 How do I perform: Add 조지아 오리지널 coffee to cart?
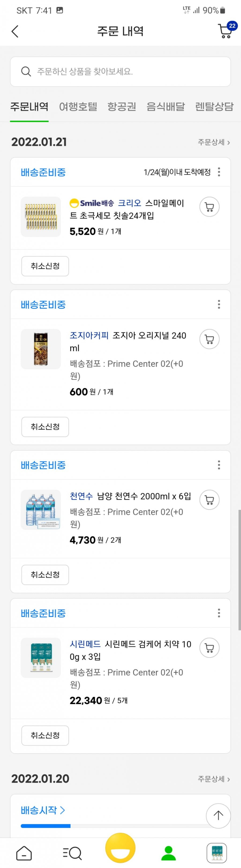click(x=209, y=339)
